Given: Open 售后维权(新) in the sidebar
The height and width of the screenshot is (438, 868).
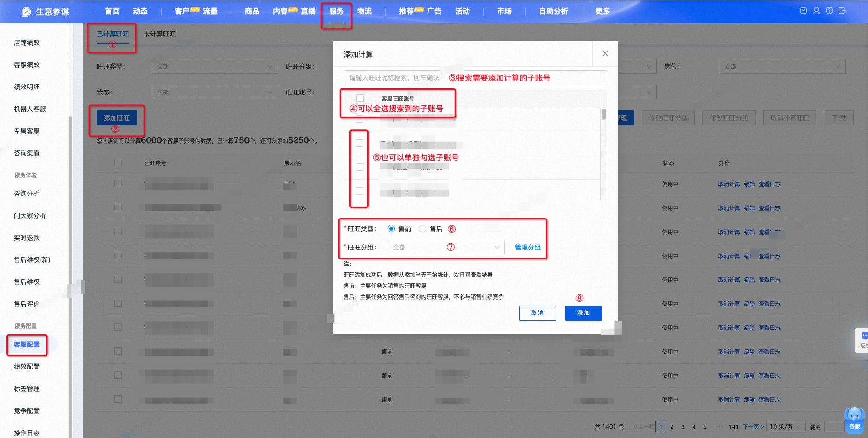Looking at the screenshot, I should pos(32,259).
